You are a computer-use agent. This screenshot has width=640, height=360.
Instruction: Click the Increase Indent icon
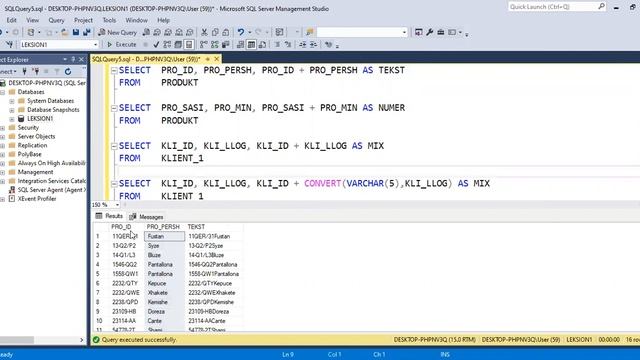pyautogui.click(x=313, y=44)
